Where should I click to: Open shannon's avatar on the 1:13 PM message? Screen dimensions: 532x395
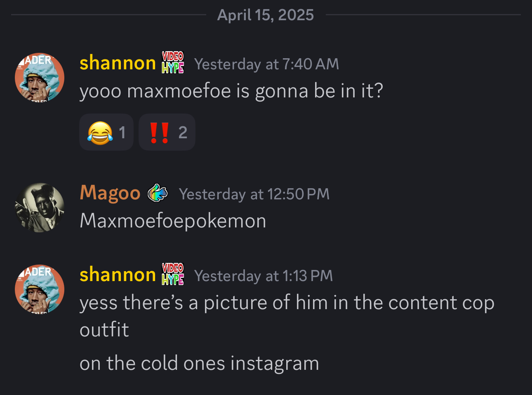tap(40, 289)
